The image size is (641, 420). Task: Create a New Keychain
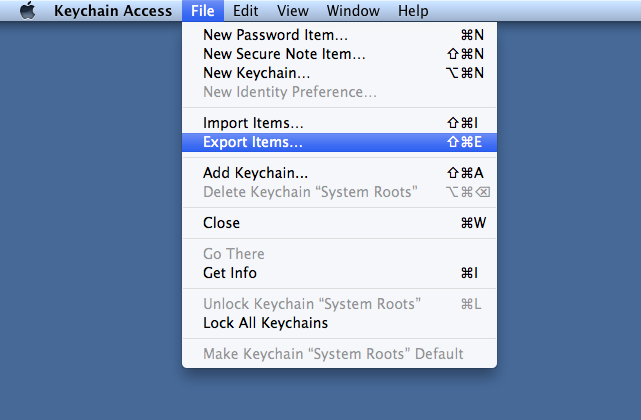(x=256, y=72)
